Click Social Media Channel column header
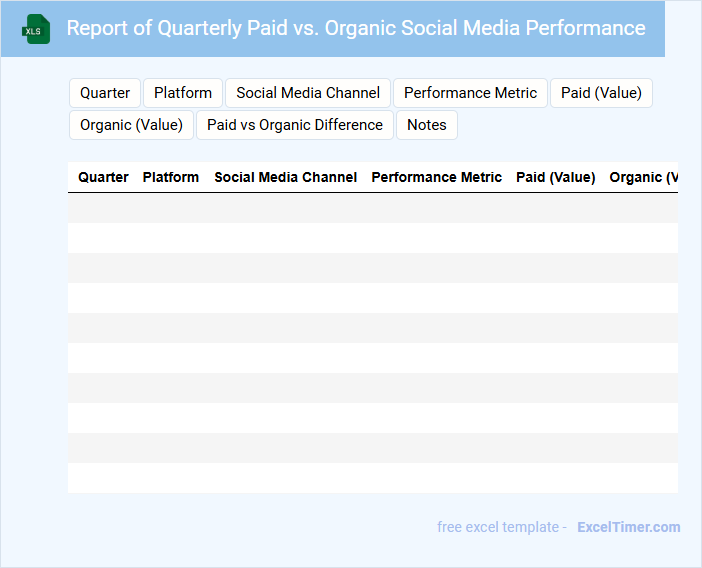This screenshot has width=702, height=568. coord(285,177)
